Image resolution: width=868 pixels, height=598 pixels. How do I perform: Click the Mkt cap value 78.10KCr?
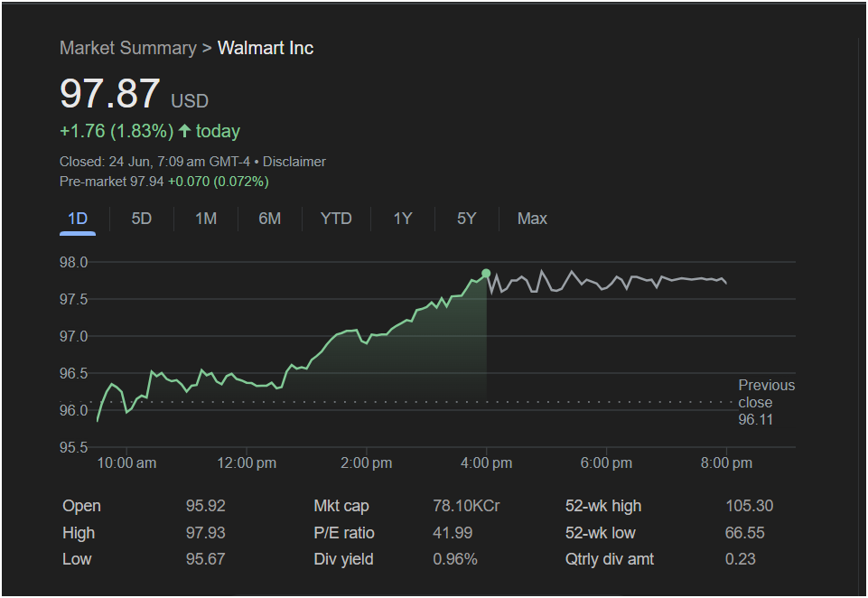pyautogui.click(x=466, y=506)
